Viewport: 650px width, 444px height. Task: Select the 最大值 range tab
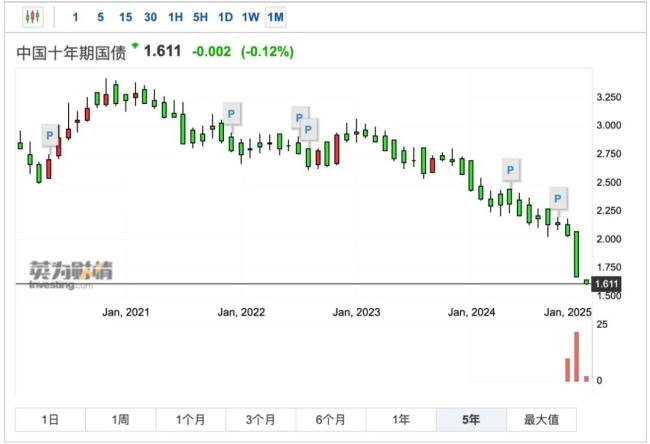click(x=541, y=420)
